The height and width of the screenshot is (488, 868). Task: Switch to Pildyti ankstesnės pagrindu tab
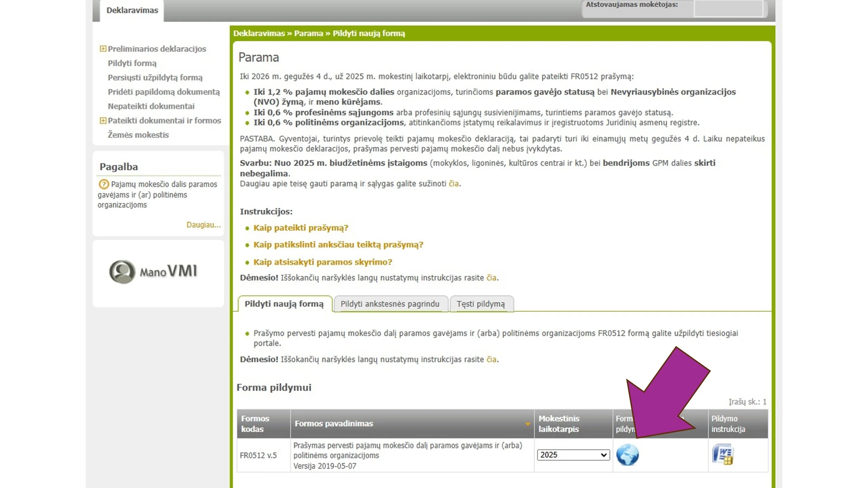pos(390,304)
